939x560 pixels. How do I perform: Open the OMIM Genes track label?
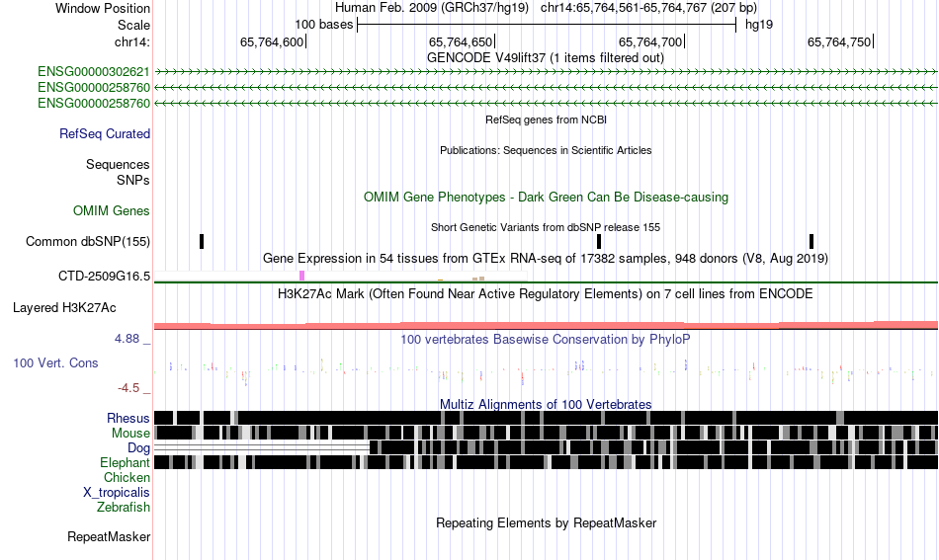click(112, 211)
